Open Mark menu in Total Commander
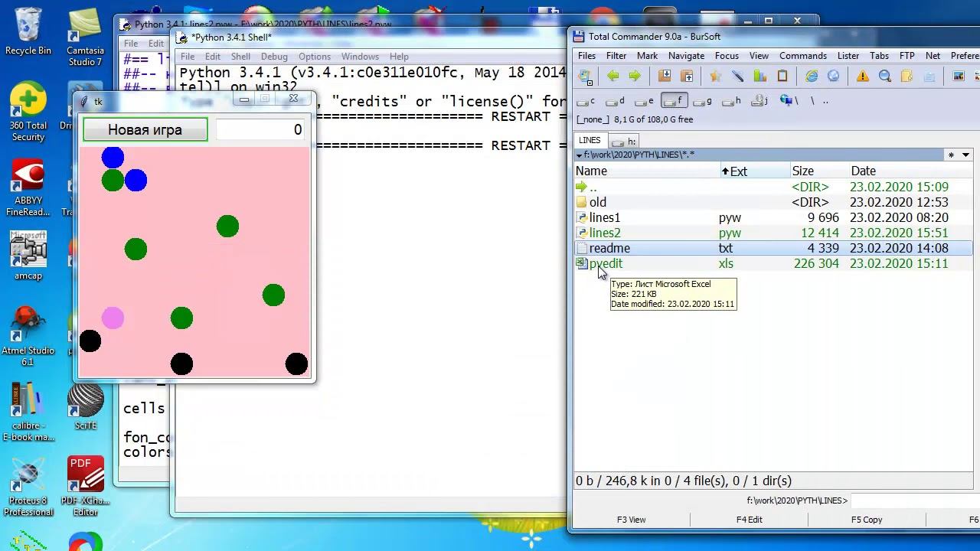The width and height of the screenshot is (980, 551). coord(647,56)
